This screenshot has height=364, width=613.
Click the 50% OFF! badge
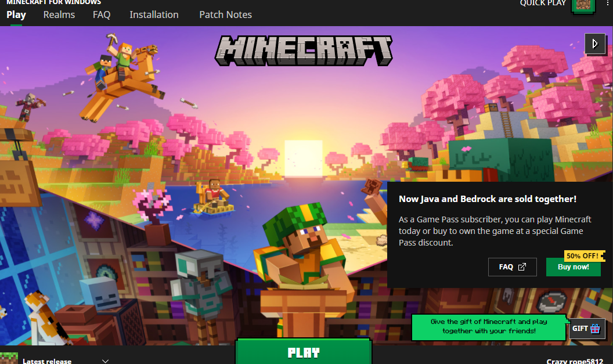click(583, 255)
